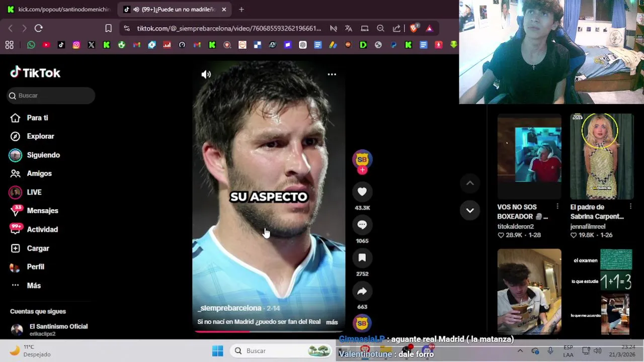Open the 'VOS NO SOS BOXEADOR' video thumbnail
The height and width of the screenshot is (362, 644).
coord(529,156)
